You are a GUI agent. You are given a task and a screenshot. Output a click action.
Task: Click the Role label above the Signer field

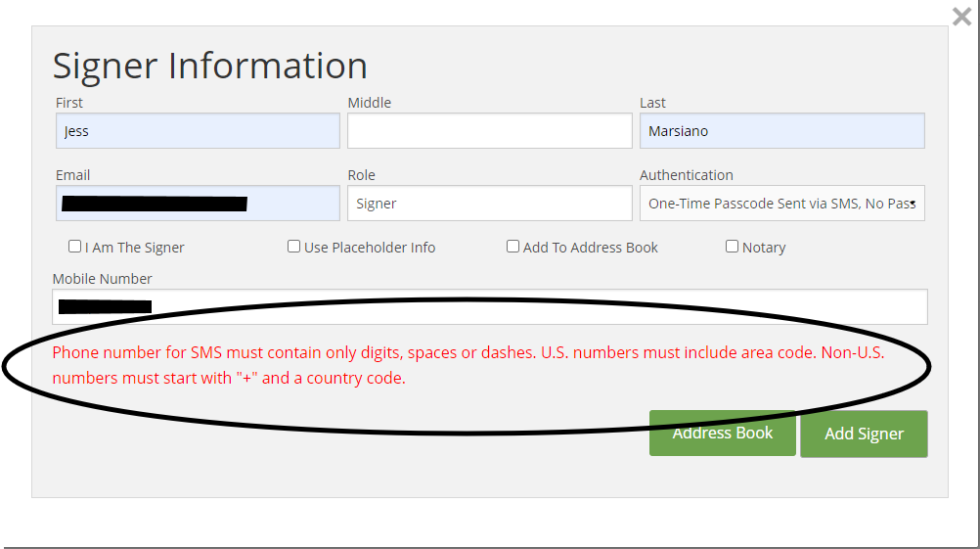tap(362, 175)
